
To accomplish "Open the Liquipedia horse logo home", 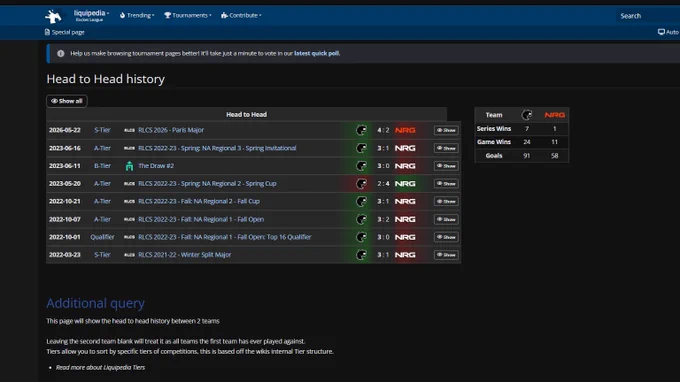I will click(53, 16).
